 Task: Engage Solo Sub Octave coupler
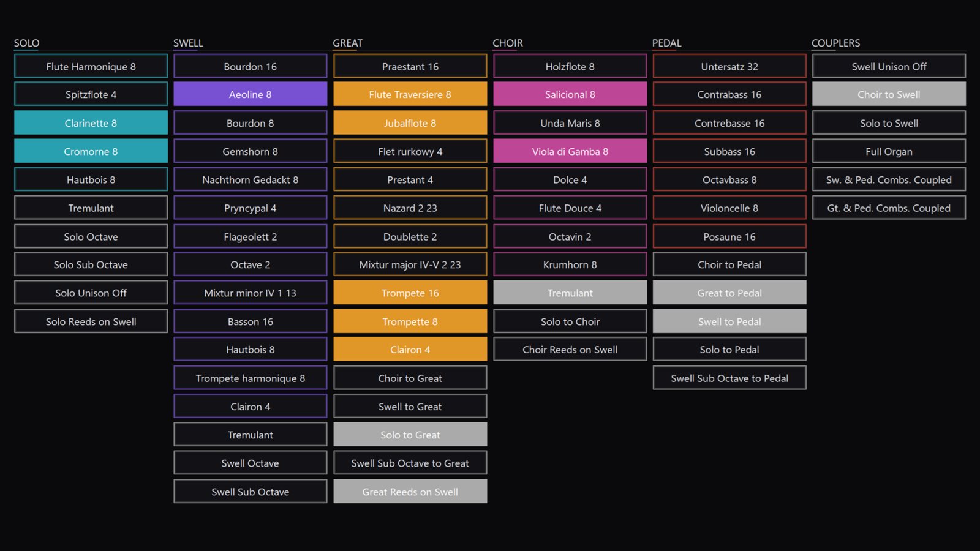(x=91, y=264)
